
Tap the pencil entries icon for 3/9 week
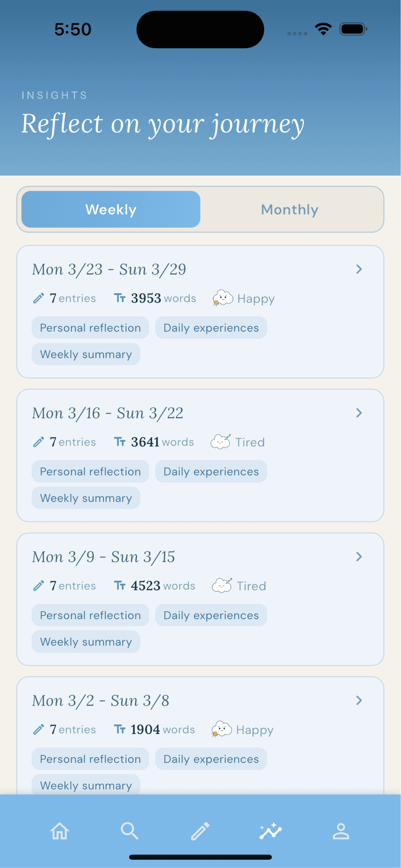(39, 586)
